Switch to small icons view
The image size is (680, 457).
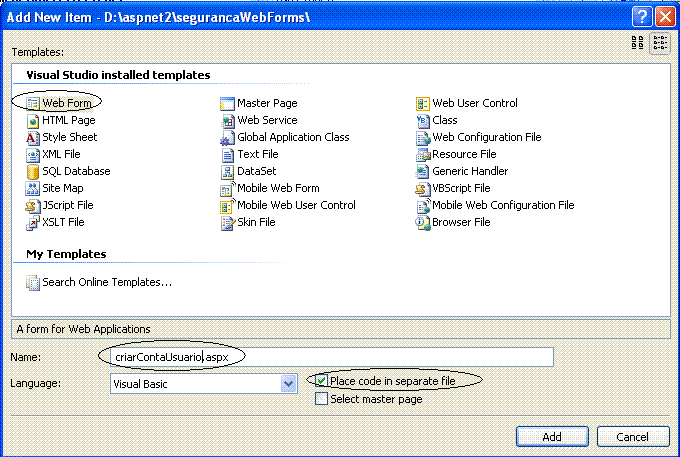click(x=660, y=43)
